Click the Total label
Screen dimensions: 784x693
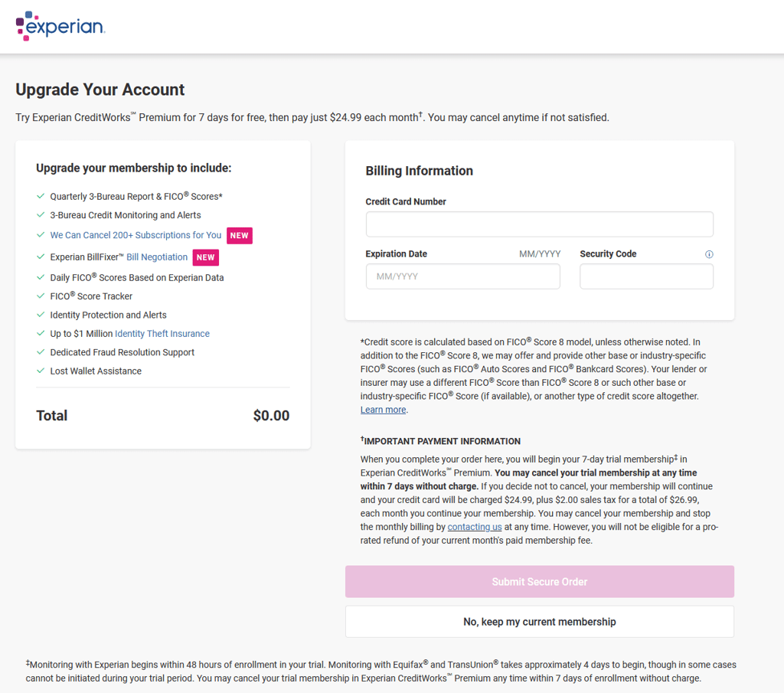51,416
